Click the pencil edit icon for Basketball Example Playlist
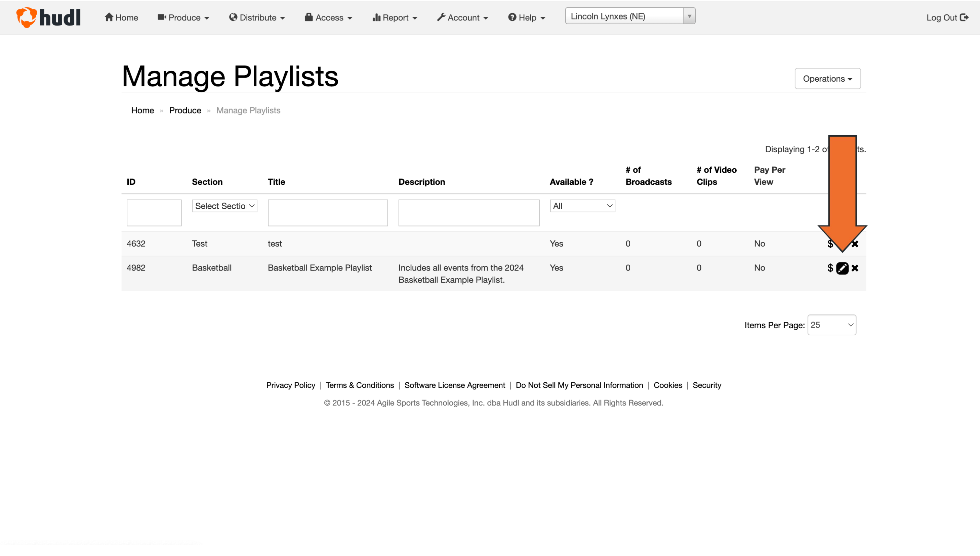This screenshot has height=556, width=980. pyautogui.click(x=842, y=268)
